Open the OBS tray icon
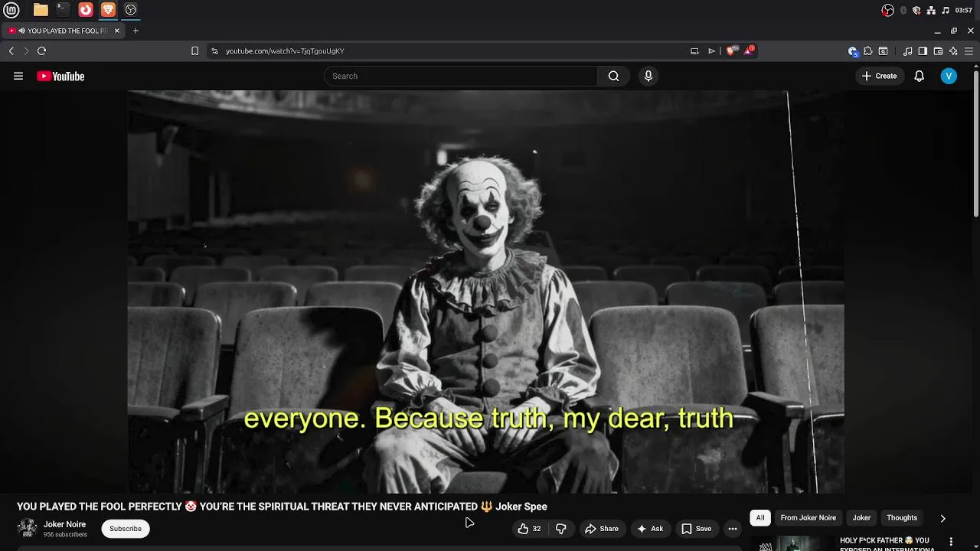980x551 pixels. pos(888,10)
